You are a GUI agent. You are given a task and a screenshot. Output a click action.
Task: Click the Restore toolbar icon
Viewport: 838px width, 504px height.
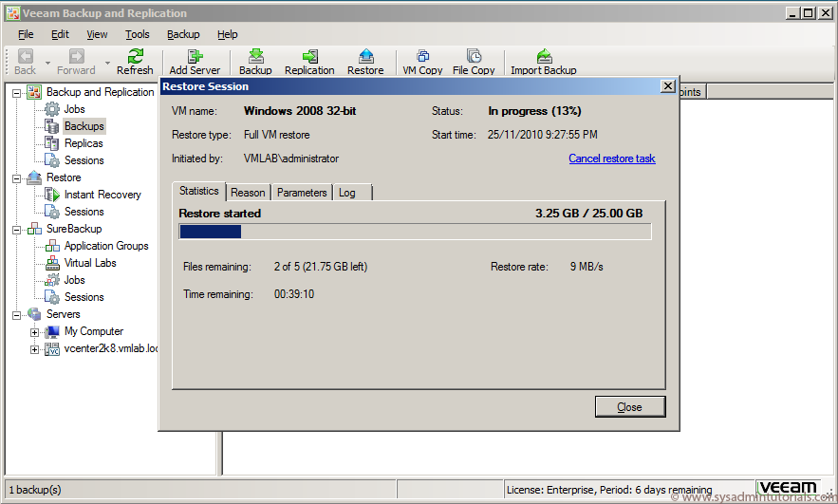[366, 56]
